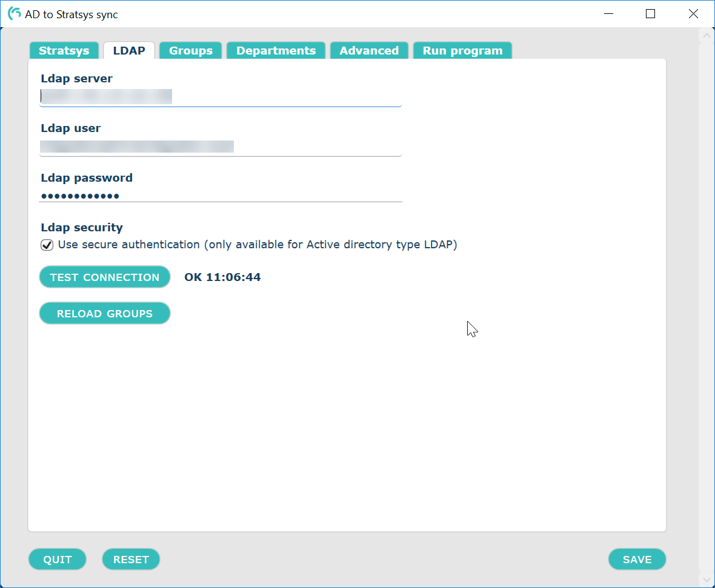The image size is (715, 588).
Task: Click the Quit button
Action: [x=58, y=560]
